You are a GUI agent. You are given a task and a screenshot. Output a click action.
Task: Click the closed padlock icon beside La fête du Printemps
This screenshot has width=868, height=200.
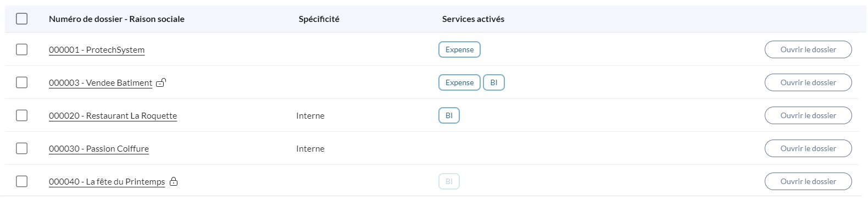[174, 181]
